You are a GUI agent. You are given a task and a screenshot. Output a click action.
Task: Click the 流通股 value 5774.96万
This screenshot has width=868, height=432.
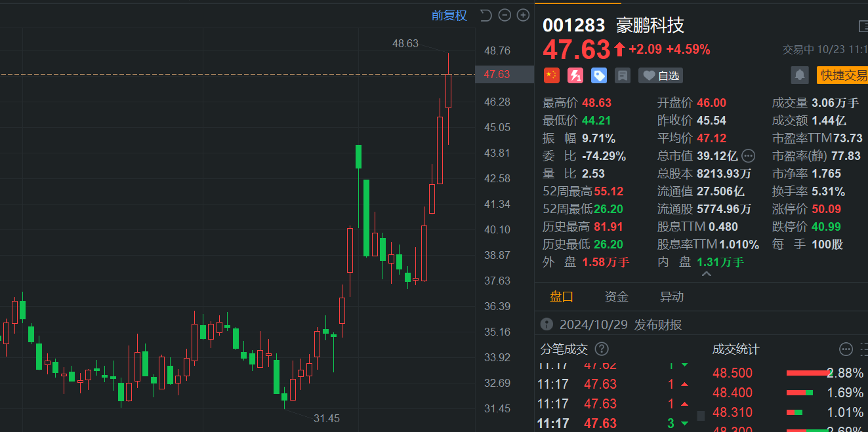724,209
